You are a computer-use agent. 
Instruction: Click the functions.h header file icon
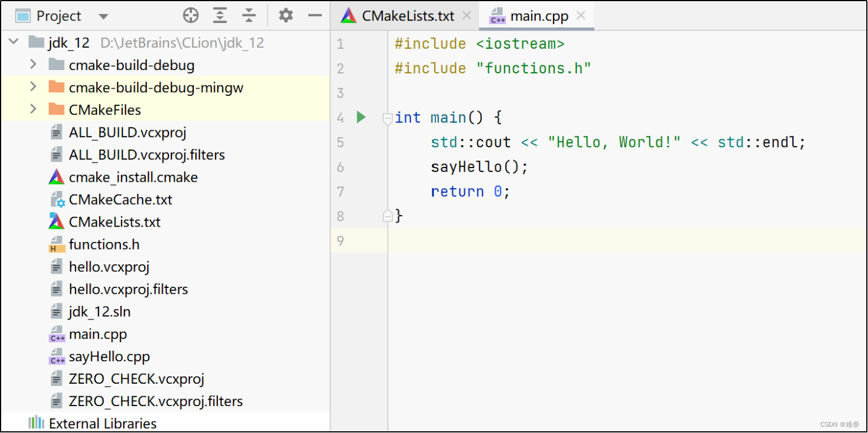[57, 245]
